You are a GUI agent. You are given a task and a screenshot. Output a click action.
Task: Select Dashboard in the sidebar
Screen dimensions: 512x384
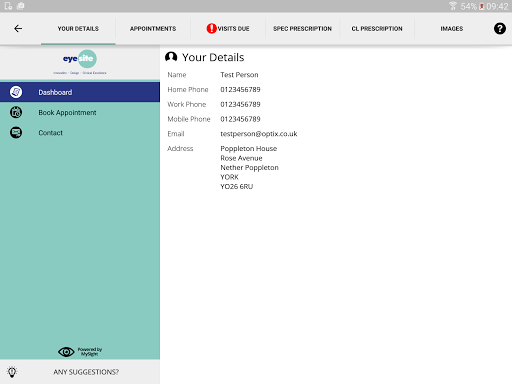tap(80, 92)
